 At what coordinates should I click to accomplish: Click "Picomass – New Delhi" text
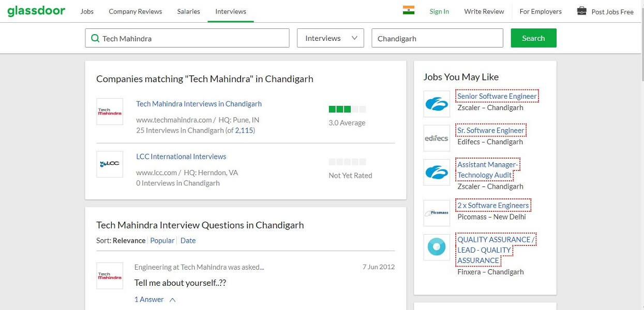(x=491, y=217)
